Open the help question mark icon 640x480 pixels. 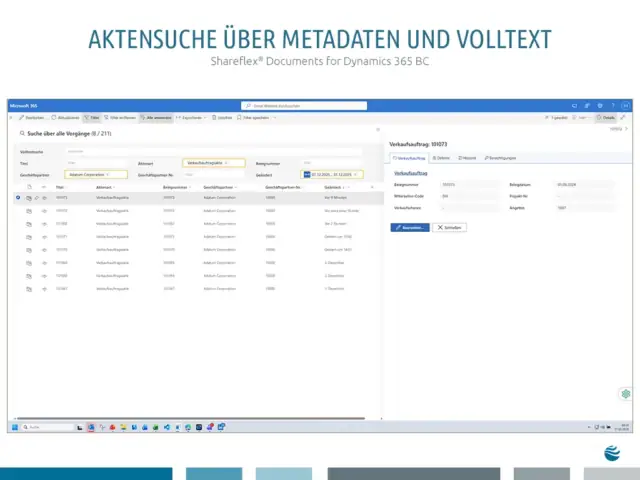click(613, 106)
